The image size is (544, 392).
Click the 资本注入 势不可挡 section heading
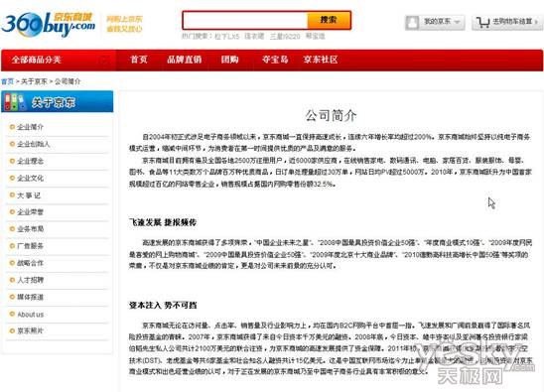(163, 306)
